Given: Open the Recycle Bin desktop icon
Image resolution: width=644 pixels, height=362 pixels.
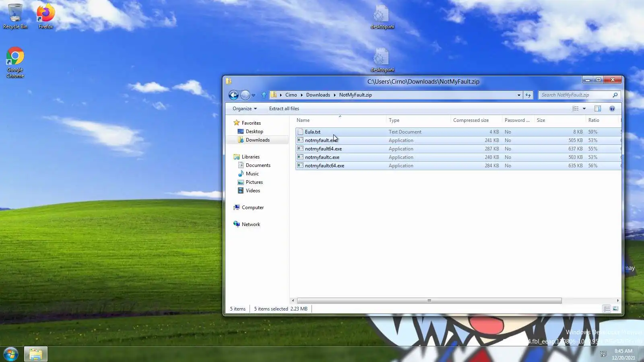Looking at the screenshot, I should [15, 16].
